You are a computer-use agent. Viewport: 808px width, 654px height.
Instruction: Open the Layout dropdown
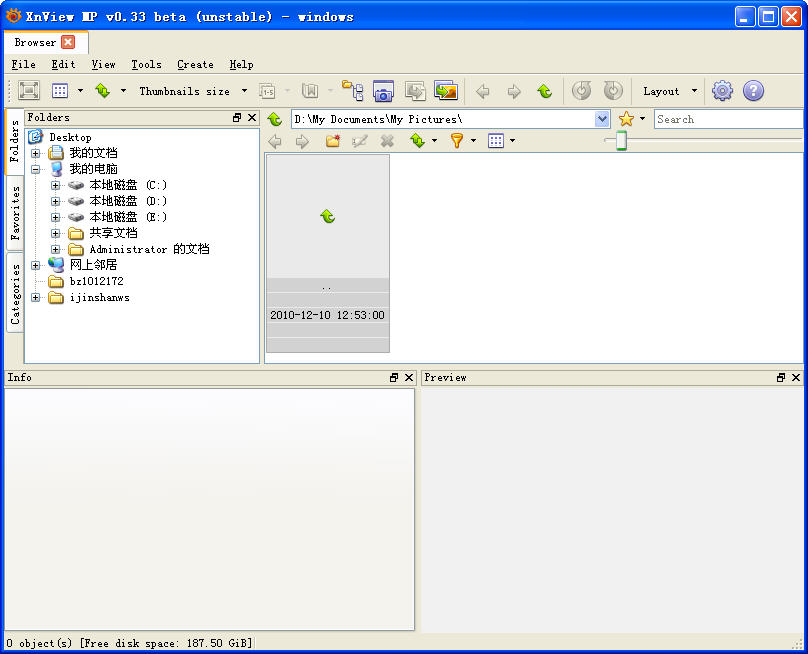point(669,91)
